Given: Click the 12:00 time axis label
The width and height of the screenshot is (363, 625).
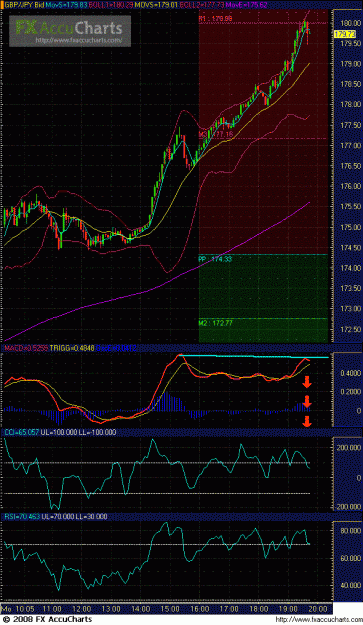Looking at the screenshot, I should click(x=81, y=609).
